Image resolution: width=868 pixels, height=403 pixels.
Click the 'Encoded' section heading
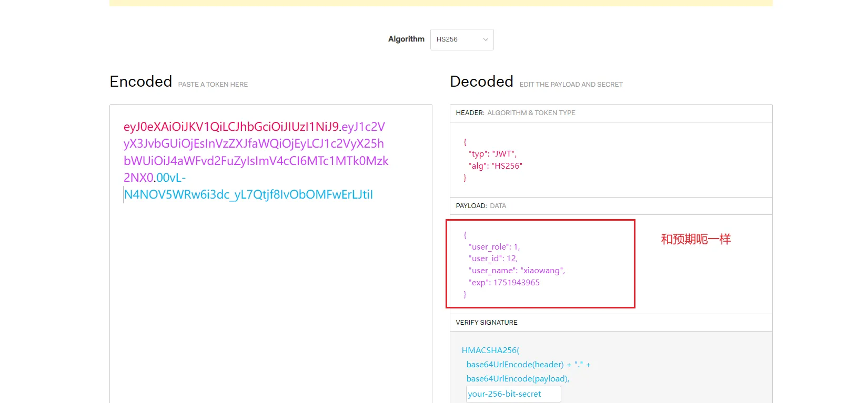click(x=140, y=82)
